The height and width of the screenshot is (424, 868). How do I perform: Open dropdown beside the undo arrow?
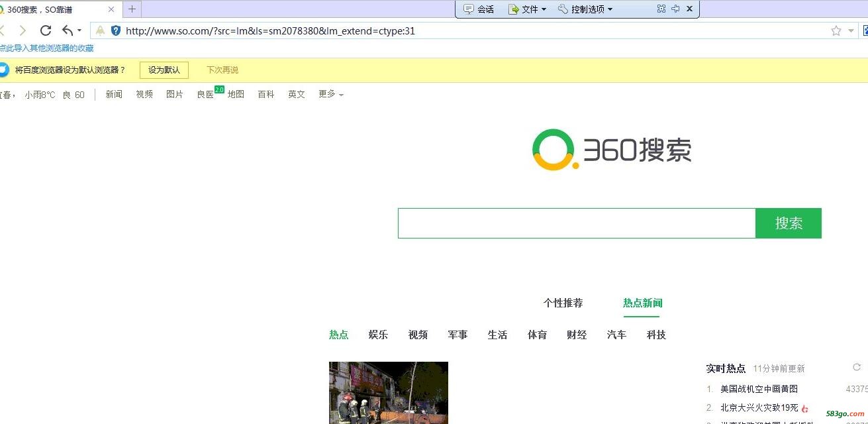[x=79, y=30]
